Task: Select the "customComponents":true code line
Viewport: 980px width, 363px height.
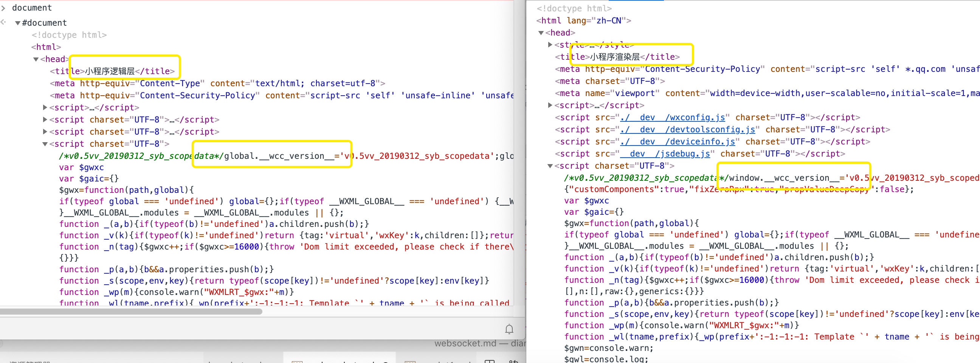Action: click(x=739, y=189)
